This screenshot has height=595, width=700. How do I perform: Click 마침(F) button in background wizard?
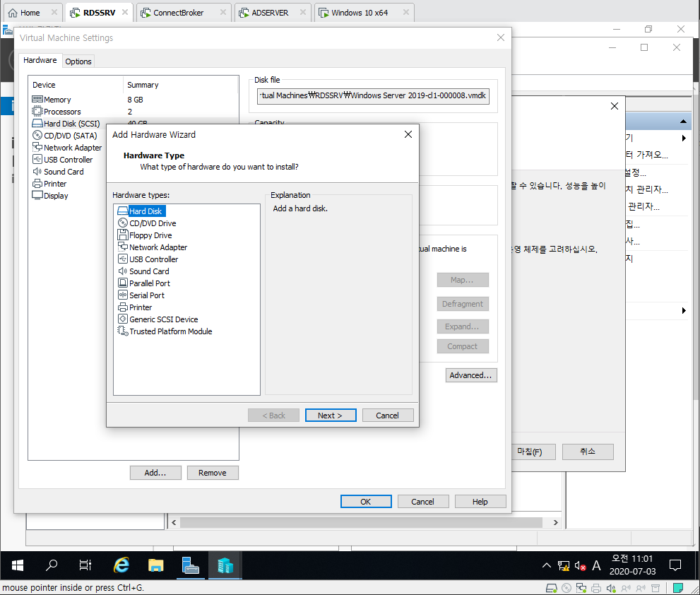tap(530, 452)
